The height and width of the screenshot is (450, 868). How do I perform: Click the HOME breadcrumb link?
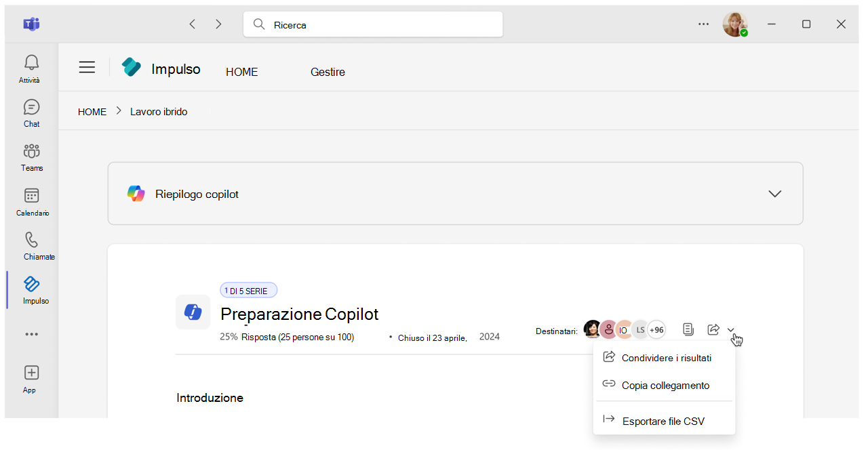click(92, 112)
